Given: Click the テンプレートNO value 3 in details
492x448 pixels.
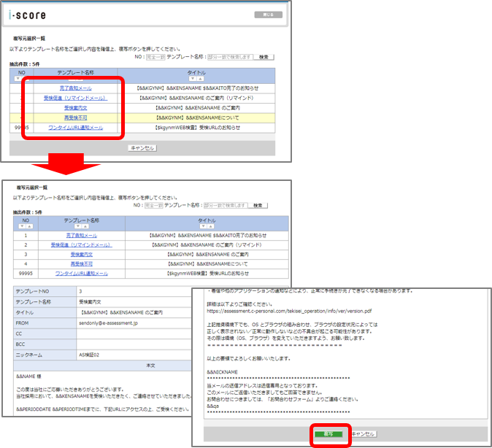Looking at the screenshot, I should (x=80, y=291).
